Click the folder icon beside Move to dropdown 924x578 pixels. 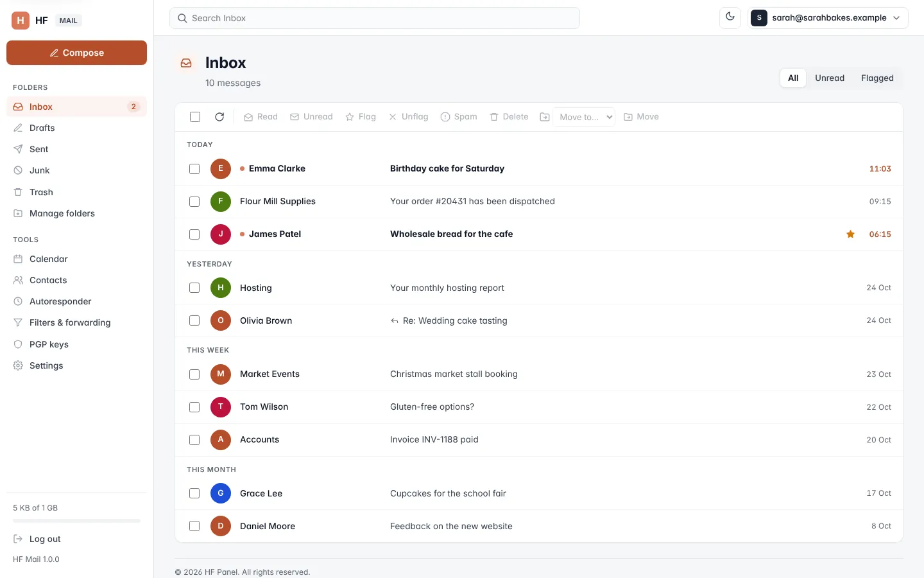click(x=545, y=117)
